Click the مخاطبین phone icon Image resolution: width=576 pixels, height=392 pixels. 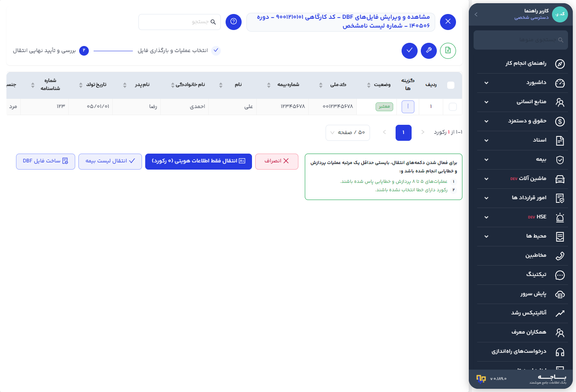pos(560,256)
